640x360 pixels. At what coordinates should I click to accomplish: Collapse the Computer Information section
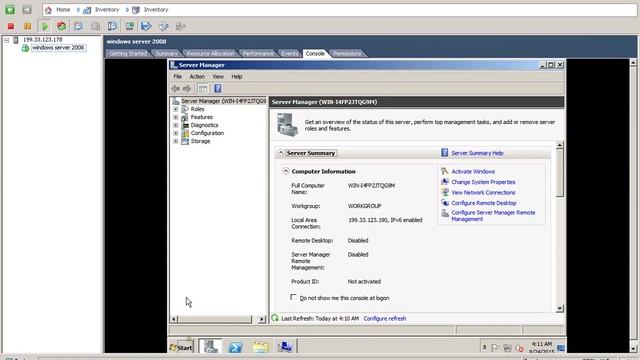pyautogui.click(x=286, y=171)
